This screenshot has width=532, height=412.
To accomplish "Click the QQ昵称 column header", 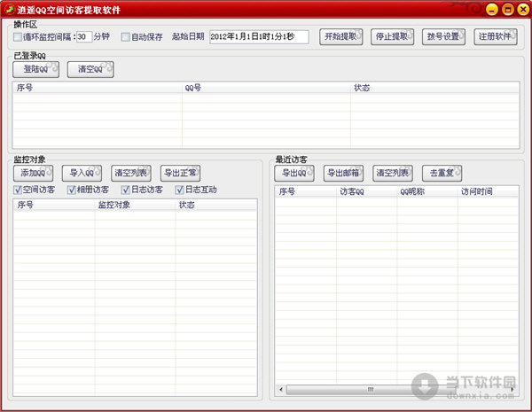I will coord(427,191).
